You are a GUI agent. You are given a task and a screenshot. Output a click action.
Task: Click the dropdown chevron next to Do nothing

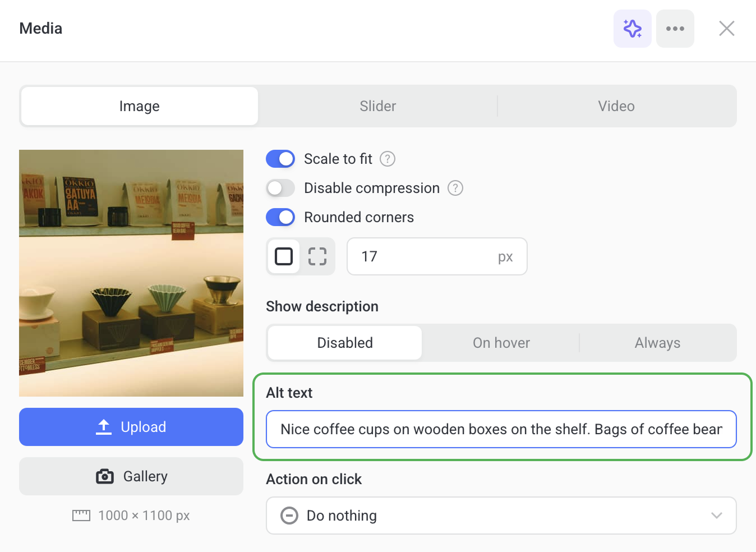coord(716,516)
